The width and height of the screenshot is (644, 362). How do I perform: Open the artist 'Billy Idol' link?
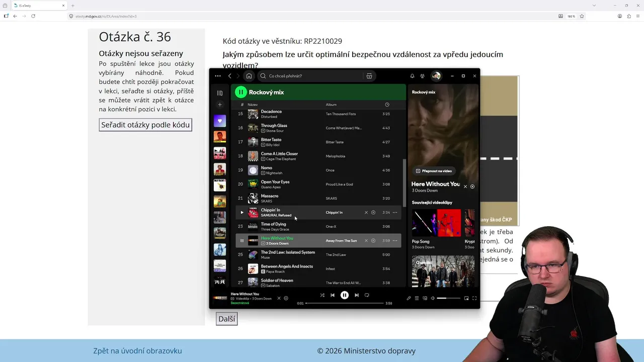coord(273,145)
